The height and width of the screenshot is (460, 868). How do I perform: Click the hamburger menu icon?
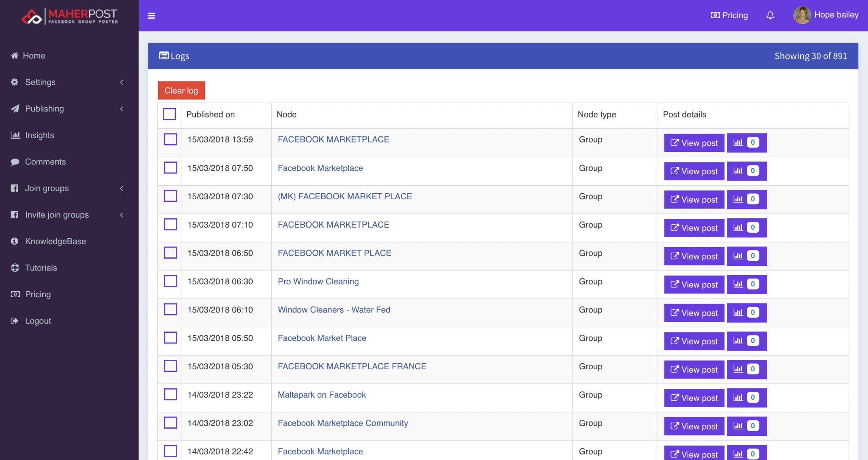point(151,15)
